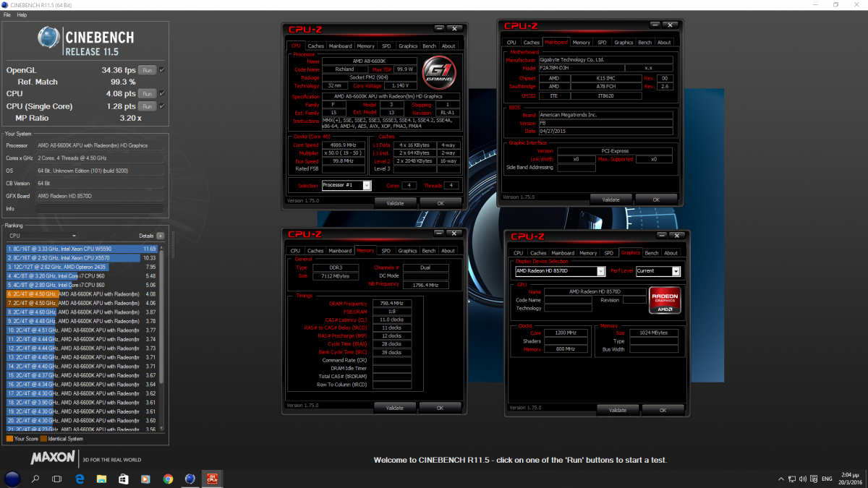The width and height of the screenshot is (868, 488).
Task: Open the File menu in Cinebench
Action: pyautogui.click(x=7, y=14)
